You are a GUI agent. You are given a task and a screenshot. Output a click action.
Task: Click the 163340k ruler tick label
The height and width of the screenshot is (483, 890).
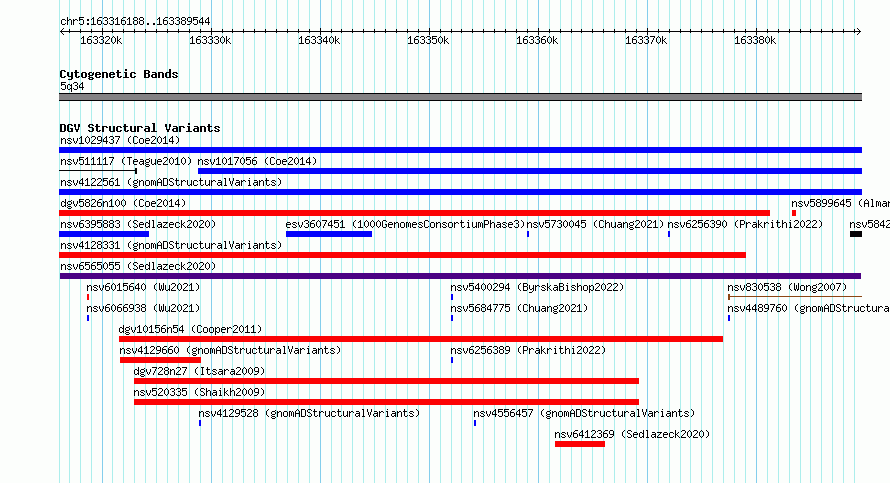319,40
